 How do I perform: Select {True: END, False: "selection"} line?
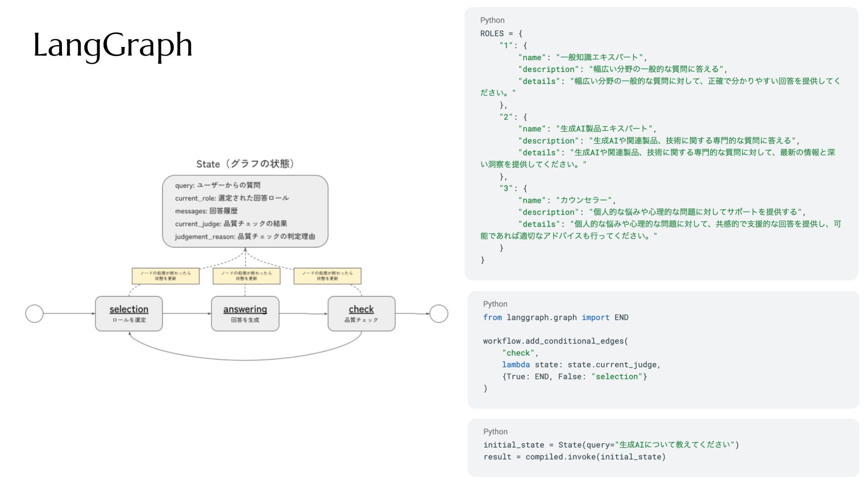[575, 376]
